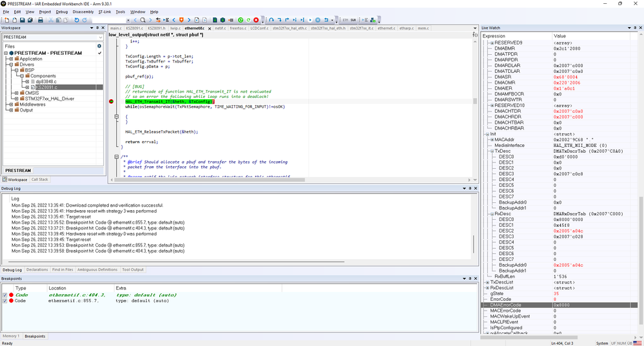Select DMAErrorCode row in Live Watch
644x346 pixels.
(x=559, y=305)
